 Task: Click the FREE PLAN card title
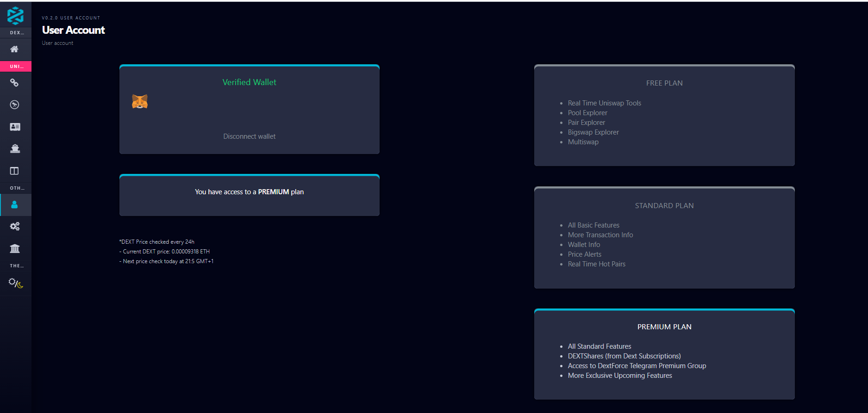coord(664,83)
